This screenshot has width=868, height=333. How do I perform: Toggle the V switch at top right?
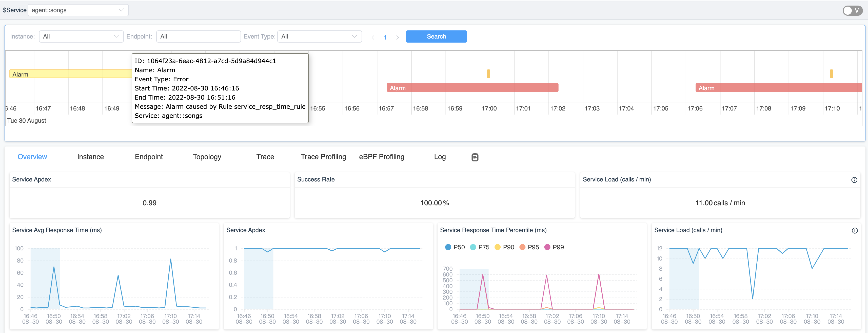pos(852,10)
